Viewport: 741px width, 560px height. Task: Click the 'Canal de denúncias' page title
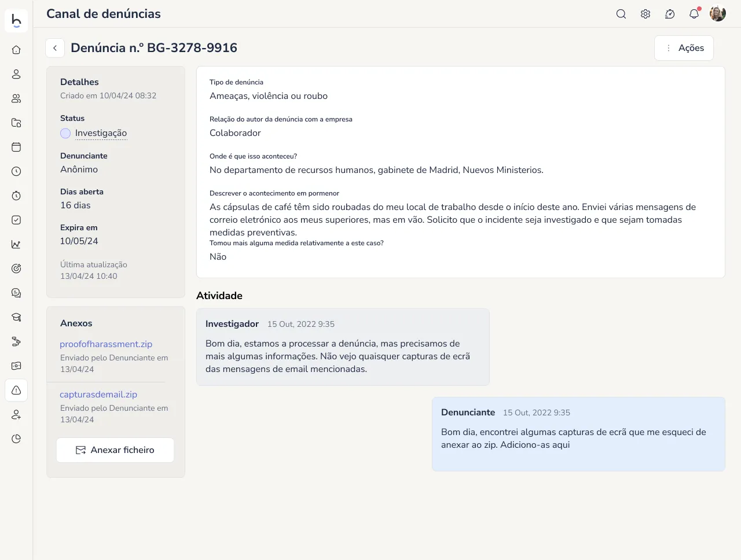tap(104, 14)
